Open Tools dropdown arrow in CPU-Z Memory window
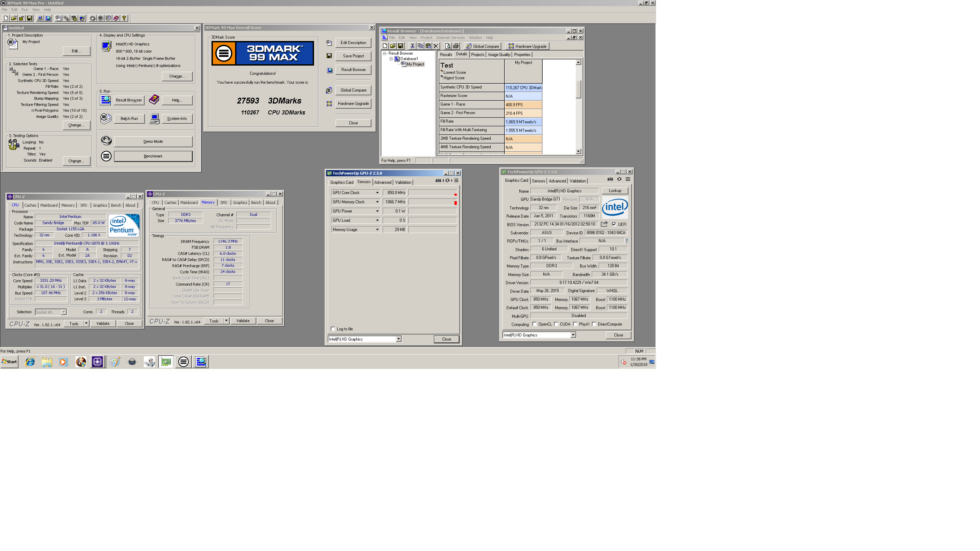This screenshot has height=551, width=980. pyautogui.click(x=226, y=321)
